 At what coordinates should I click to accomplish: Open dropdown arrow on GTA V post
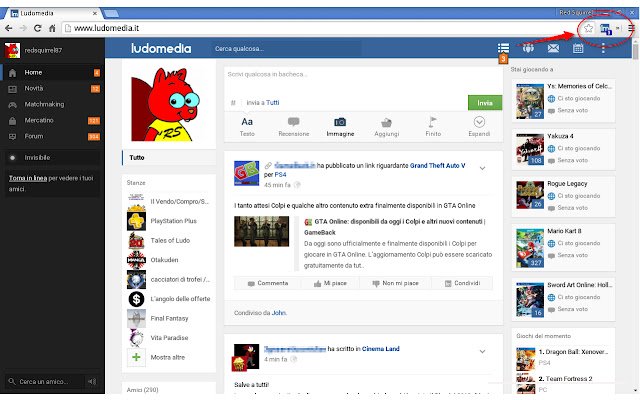click(482, 169)
